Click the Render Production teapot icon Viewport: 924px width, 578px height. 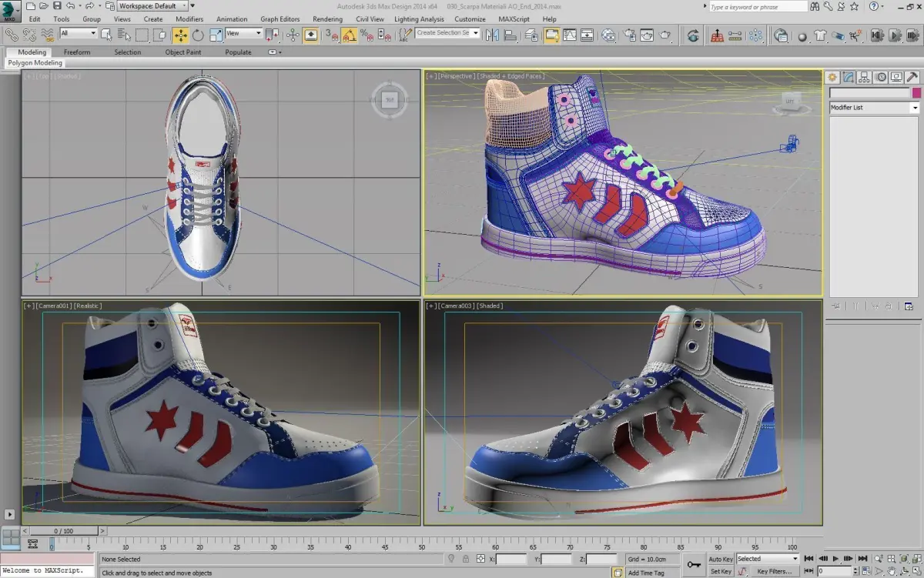(665, 35)
